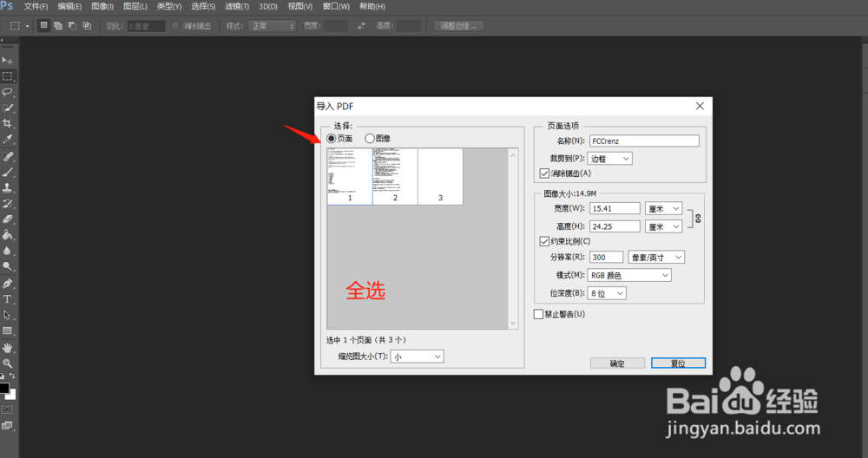This screenshot has width=868, height=458.
Task: Select the Rectangle shape tool
Action: 7,330
